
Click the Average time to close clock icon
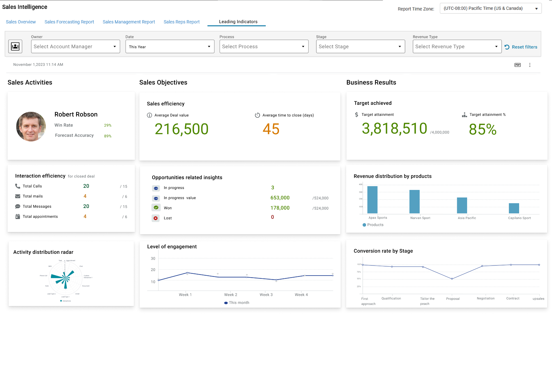pyautogui.click(x=257, y=115)
